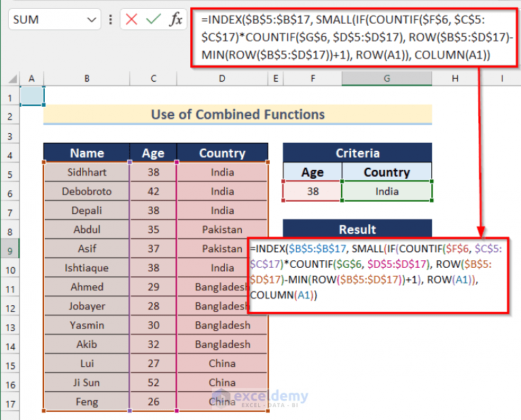Click the name cell Feng
This screenshot has height=420, width=521.
pos(87,402)
